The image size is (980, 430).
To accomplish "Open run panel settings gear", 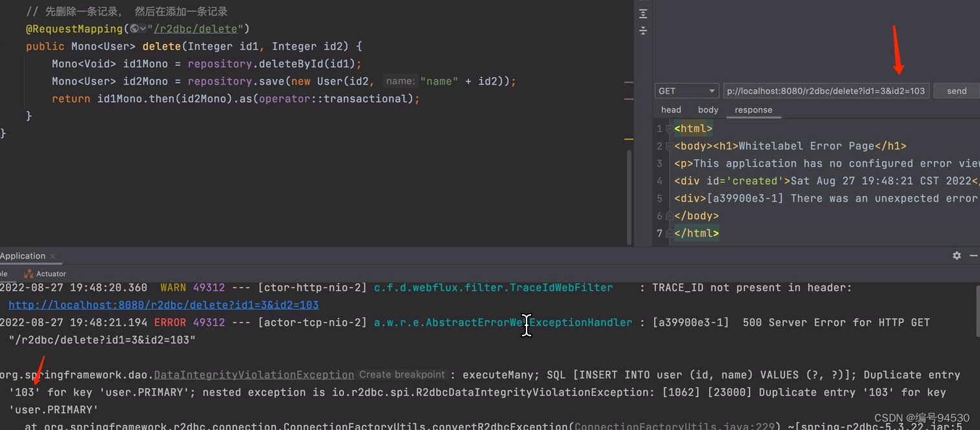I will pos(957,255).
